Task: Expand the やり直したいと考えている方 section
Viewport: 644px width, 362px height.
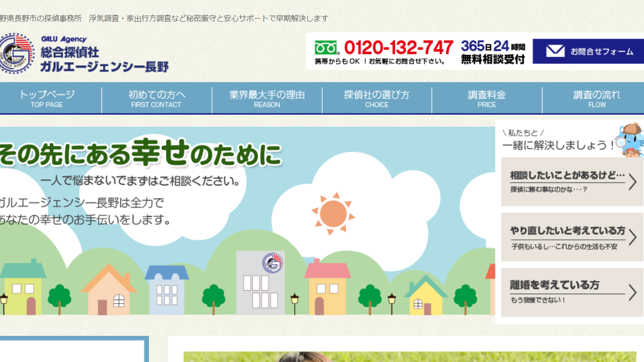Action: point(572,236)
